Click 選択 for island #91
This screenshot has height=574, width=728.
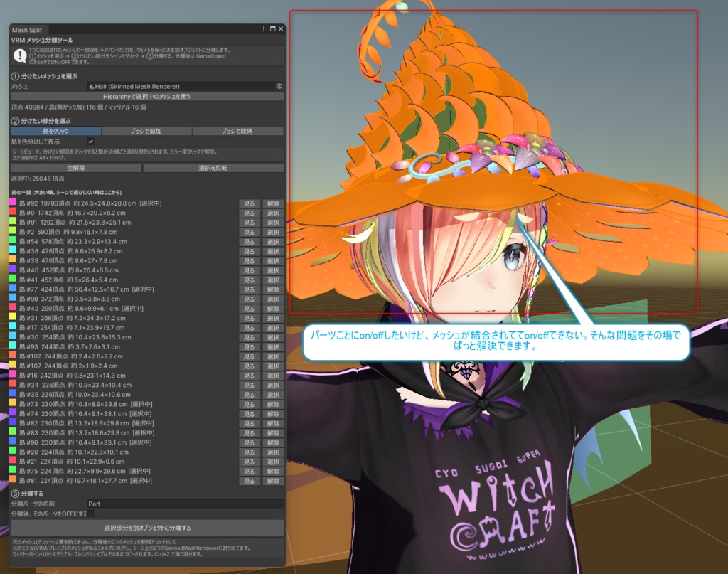tap(273, 223)
